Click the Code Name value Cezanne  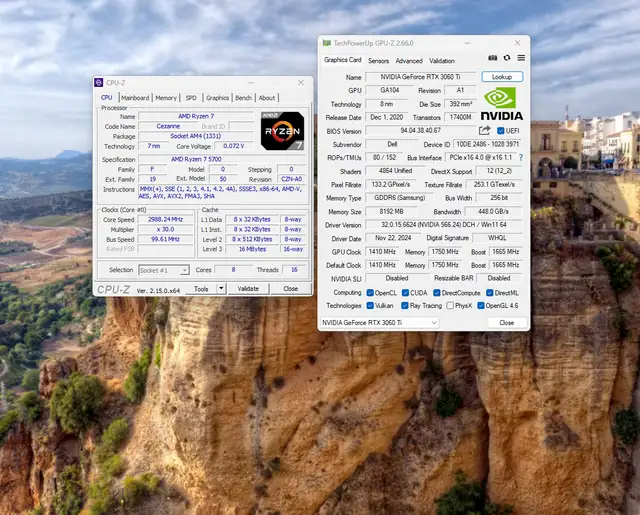(168, 127)
